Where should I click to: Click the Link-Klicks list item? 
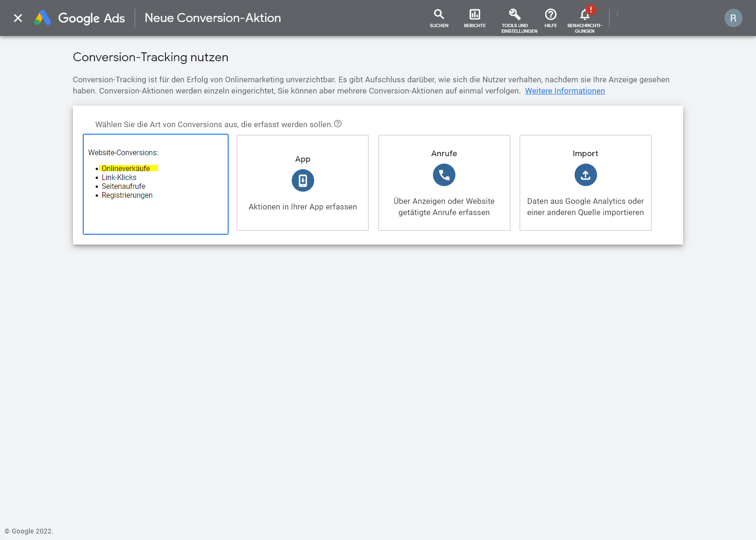[119, 178]
